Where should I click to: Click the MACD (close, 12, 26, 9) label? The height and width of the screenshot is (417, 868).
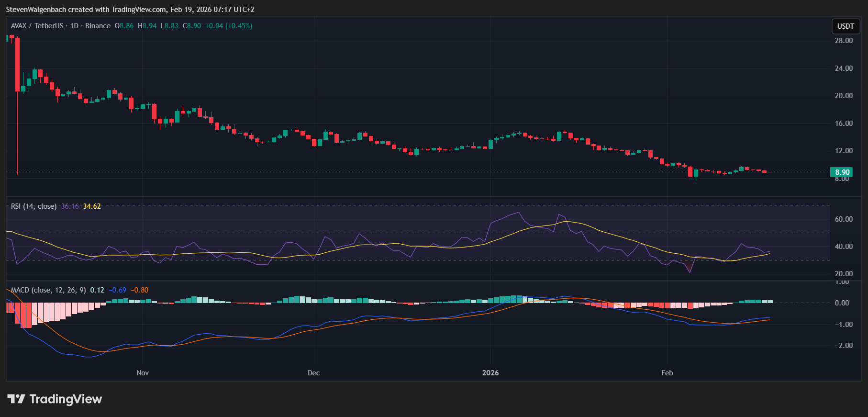[48, 290]
